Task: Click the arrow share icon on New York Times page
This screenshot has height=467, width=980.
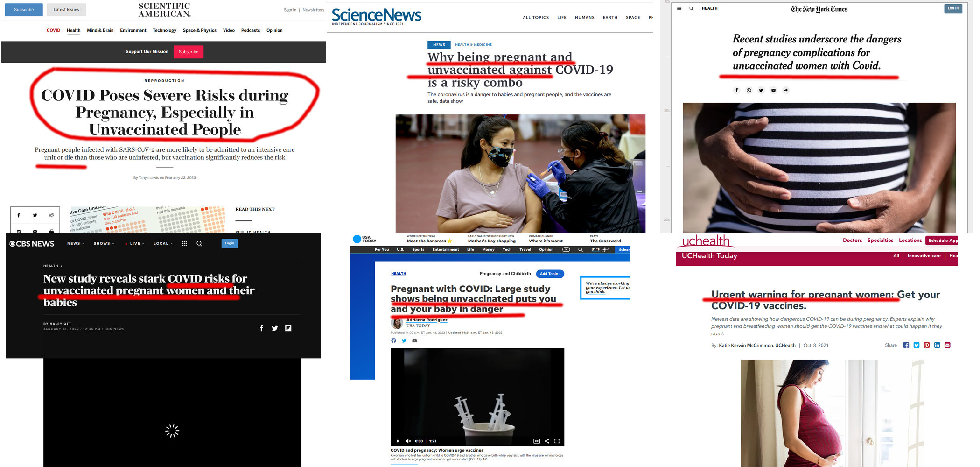Action: [x=786, y=90]
